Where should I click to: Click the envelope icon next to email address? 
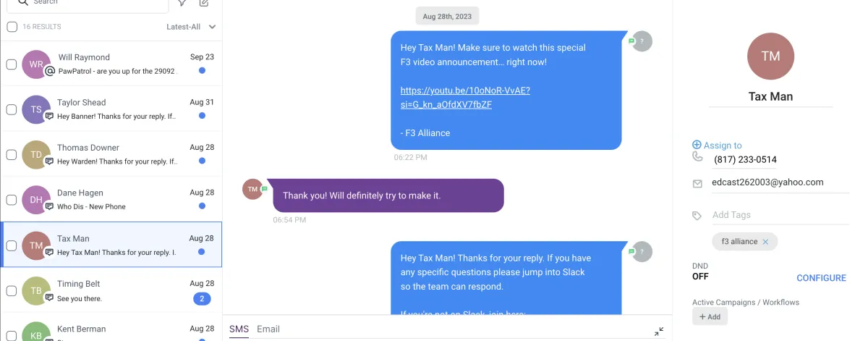(x=697, y=184)
